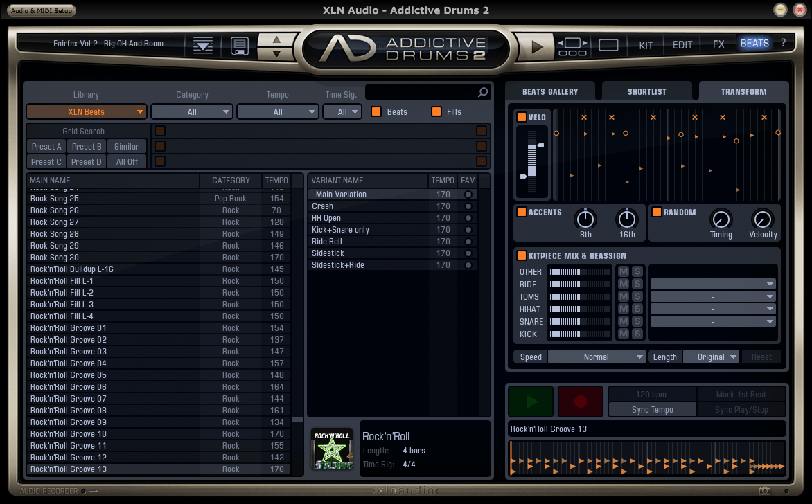Open the Category filter dropdown

192,111
